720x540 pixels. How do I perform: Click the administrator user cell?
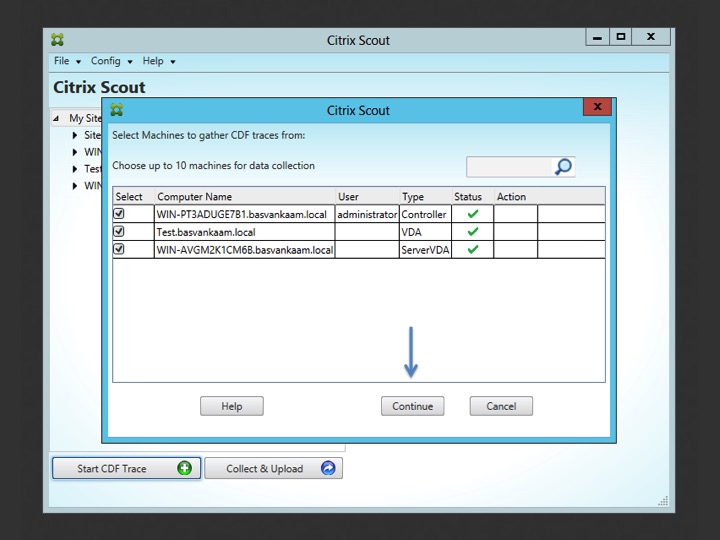367,214
